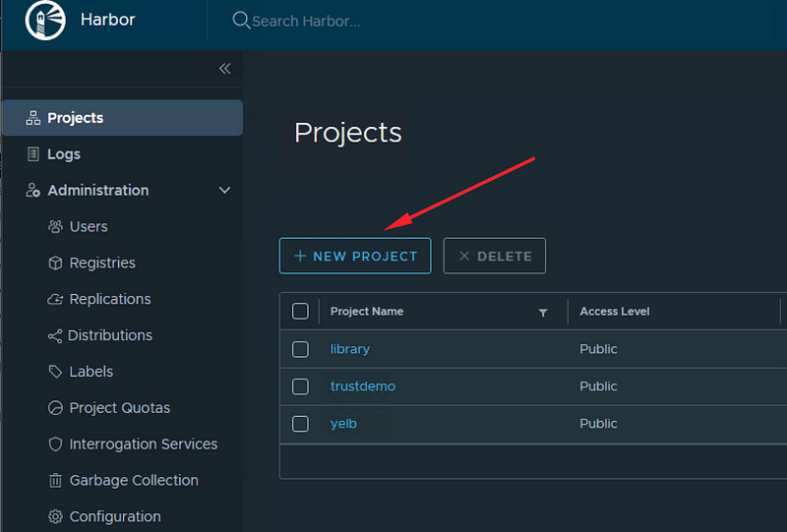Check the library project checkbox
This screenshot has width=787, height=532.
click(300, 349)
